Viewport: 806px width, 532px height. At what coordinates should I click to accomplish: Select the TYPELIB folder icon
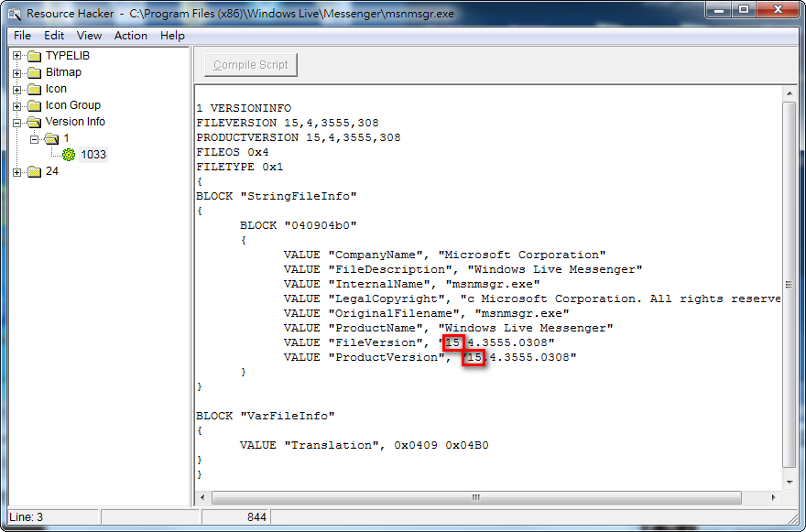(x=35, y=56)
